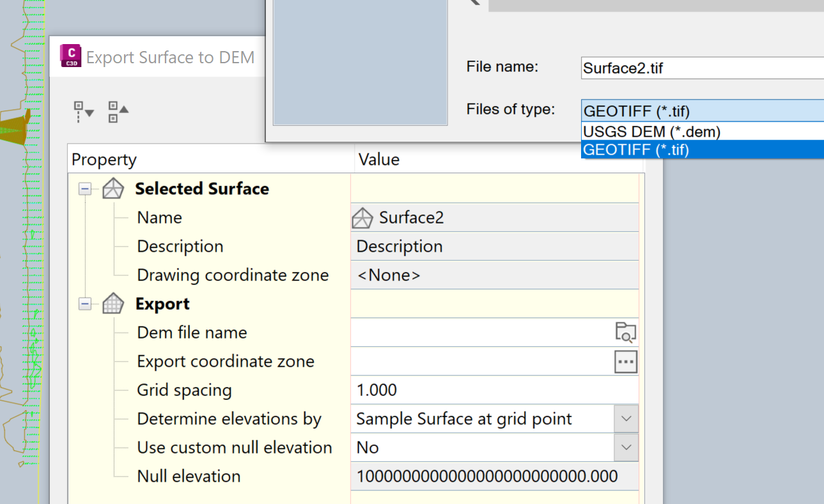Viewport: 824px width, 504px height.
Task: Click the Grid spacing value field
Action: 447,390
